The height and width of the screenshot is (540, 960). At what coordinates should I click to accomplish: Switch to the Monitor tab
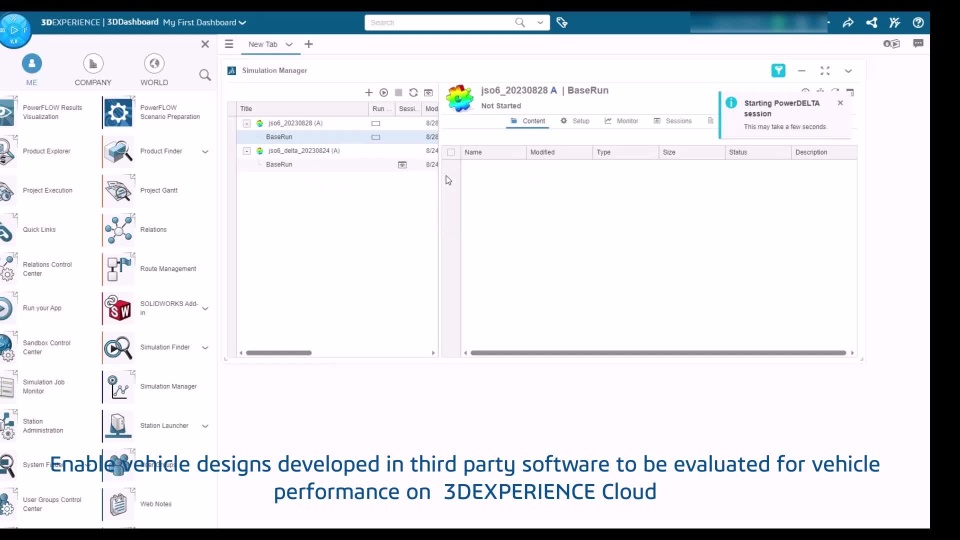621,121
